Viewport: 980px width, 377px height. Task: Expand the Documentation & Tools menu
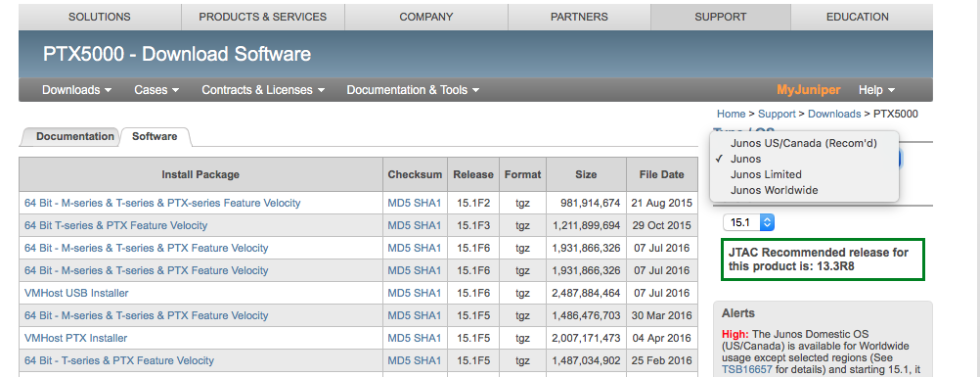413,90
